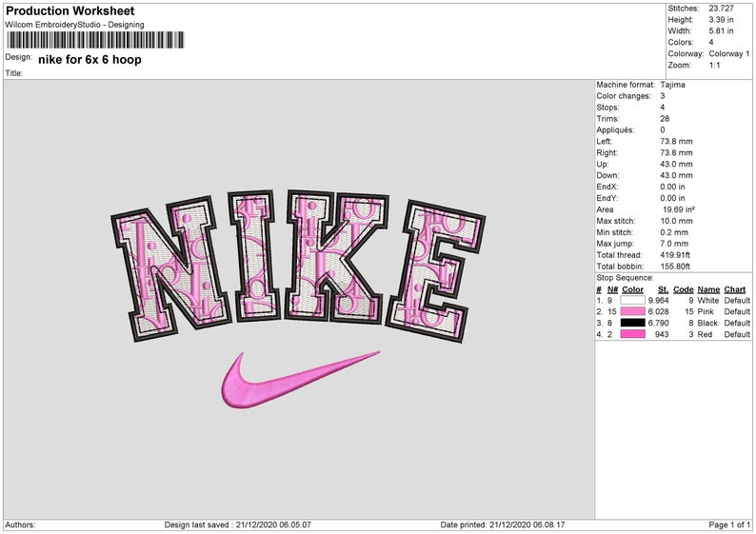The image size is (756, 534).
Task: Click the barcode in the worksheet header
Action: (x=95, y=40)
